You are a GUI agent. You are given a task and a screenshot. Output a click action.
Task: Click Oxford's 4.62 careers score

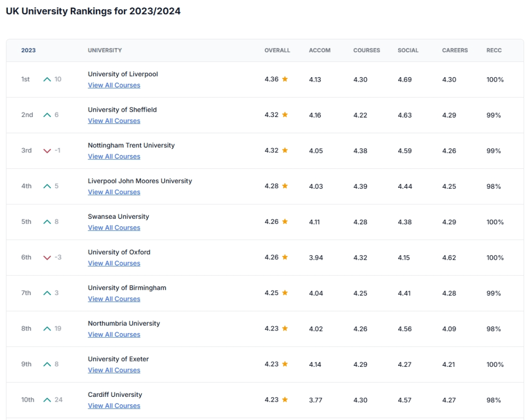[x=449, y=257]
